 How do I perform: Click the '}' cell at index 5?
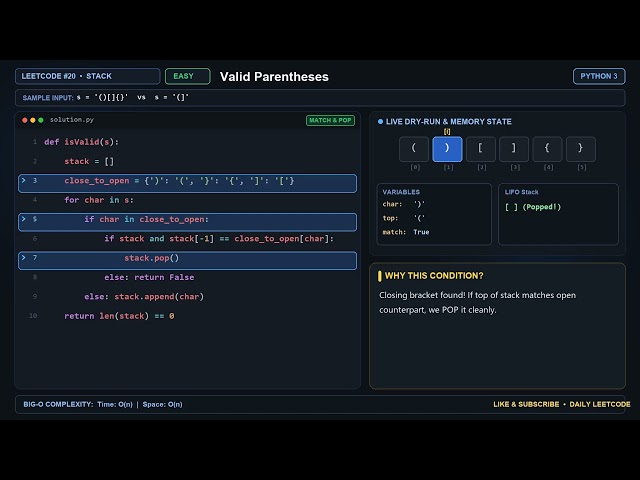click(581, 149)
